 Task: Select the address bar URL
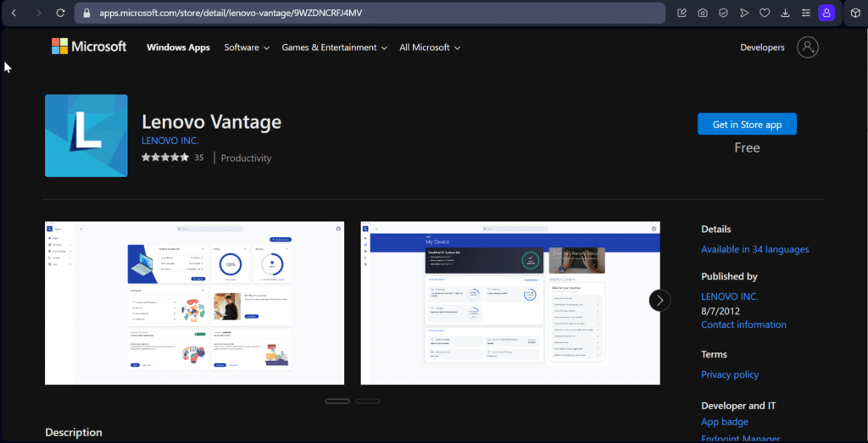[x=231, y=13]
